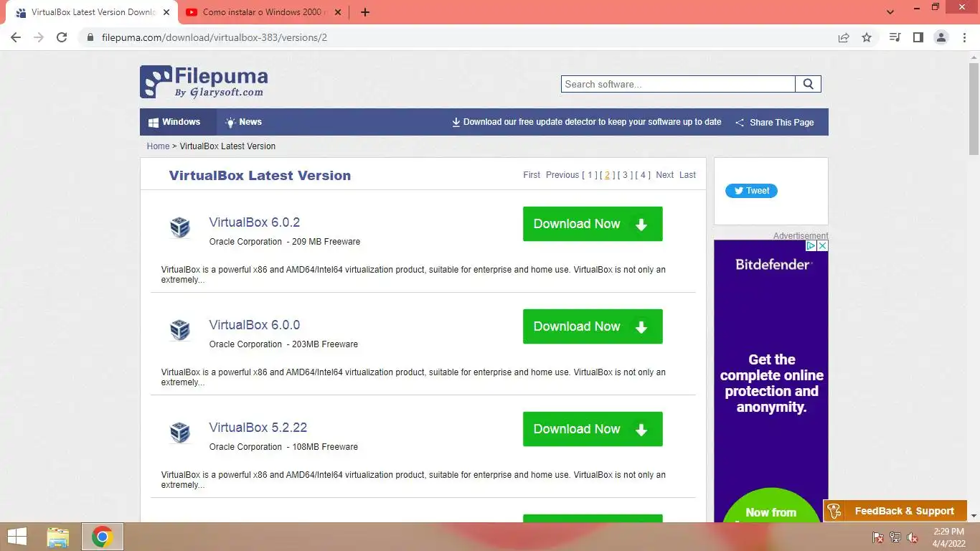This screenshot has height=551, width=980.
Task: Click Share This Page
Action: pyautogui.click(x=775, y=123)
